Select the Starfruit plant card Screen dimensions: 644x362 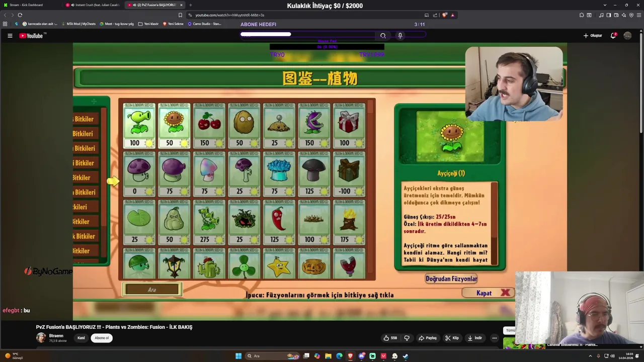pos(279,263)
